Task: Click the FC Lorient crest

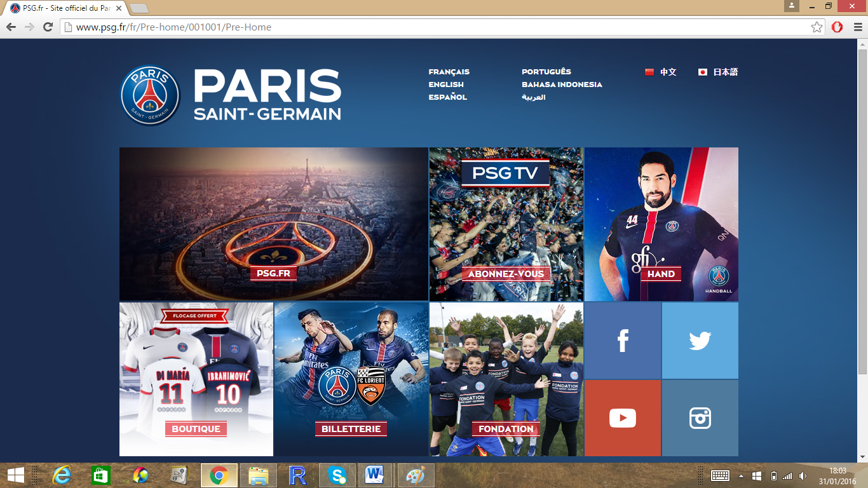Action: coord(371,386)
